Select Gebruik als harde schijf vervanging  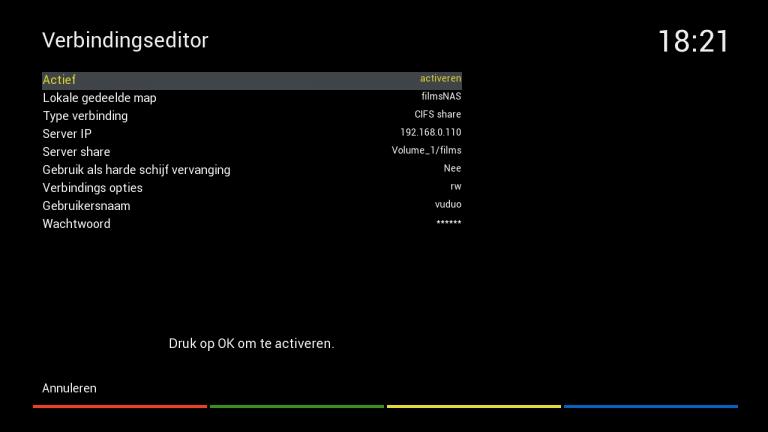pyautogui.click(x=252, y=170)
